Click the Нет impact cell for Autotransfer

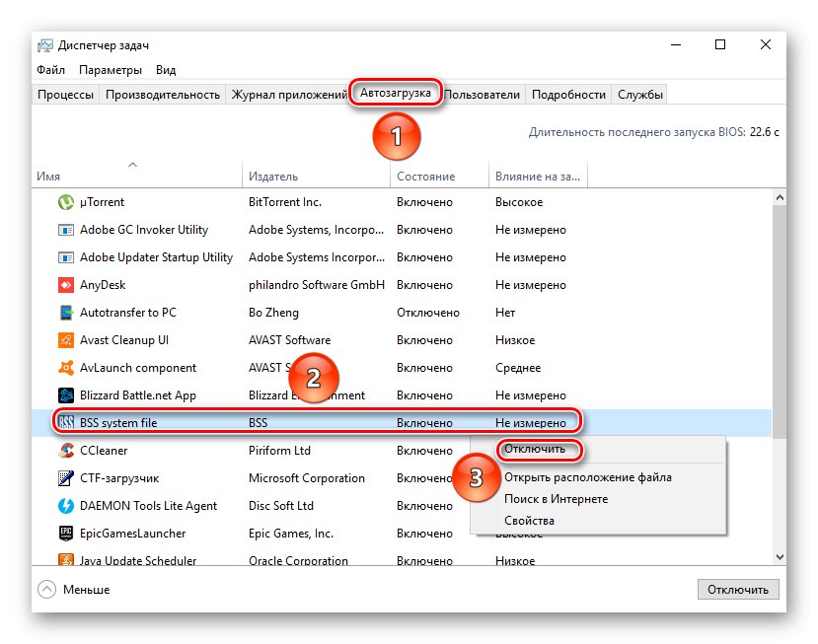coord(505,313)
